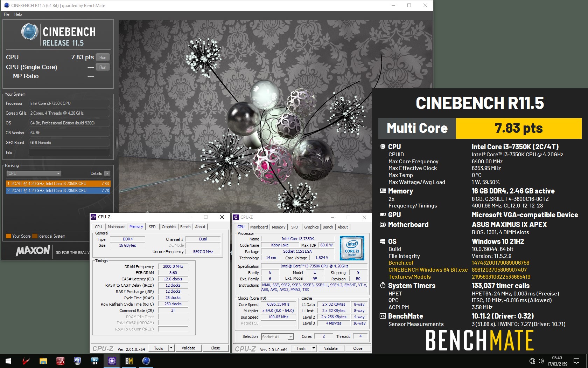This screenshot has width=588, height=368.
Task: Open Graphics tab in right CPU-Z window
Action: pyautogui.click(x=311, y=227)
